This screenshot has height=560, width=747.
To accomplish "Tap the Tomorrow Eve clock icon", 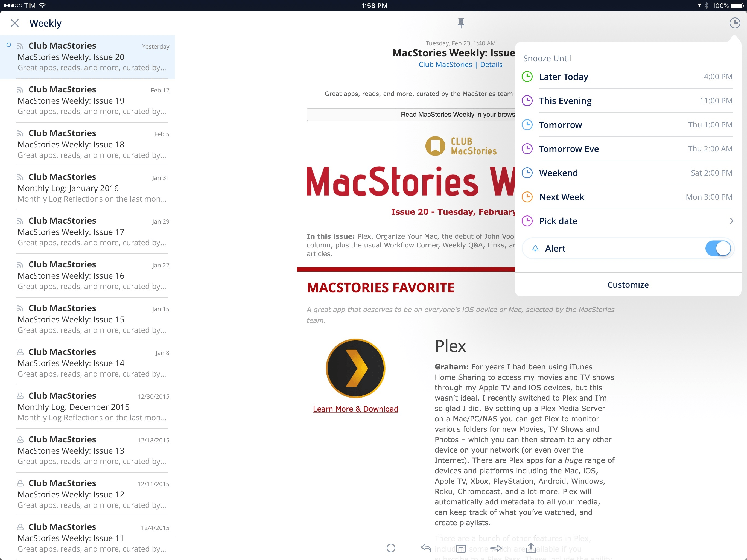I will [x=527, y=148].
